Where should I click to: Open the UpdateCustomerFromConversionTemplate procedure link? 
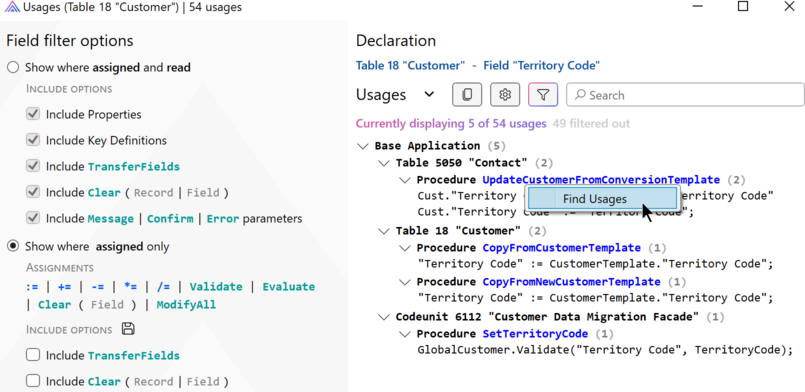(601, 180)
